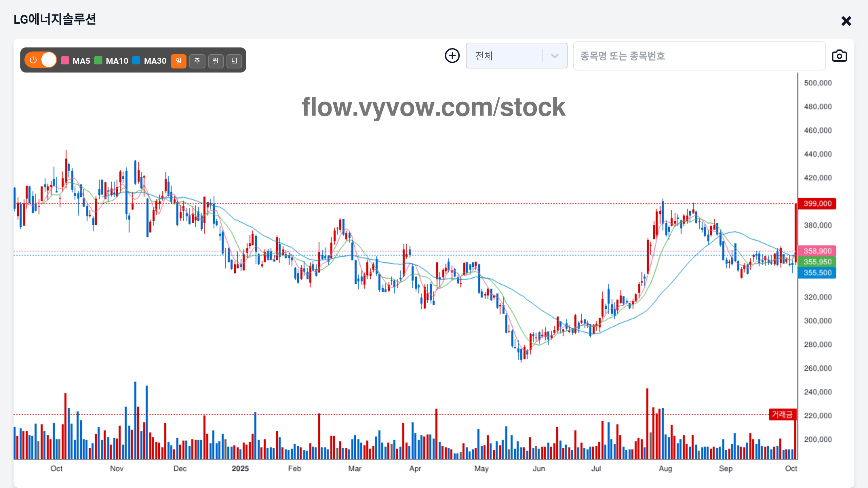Select the 일 (daily) chart period
Screen dimensions: 868x488
pos(178,61)
